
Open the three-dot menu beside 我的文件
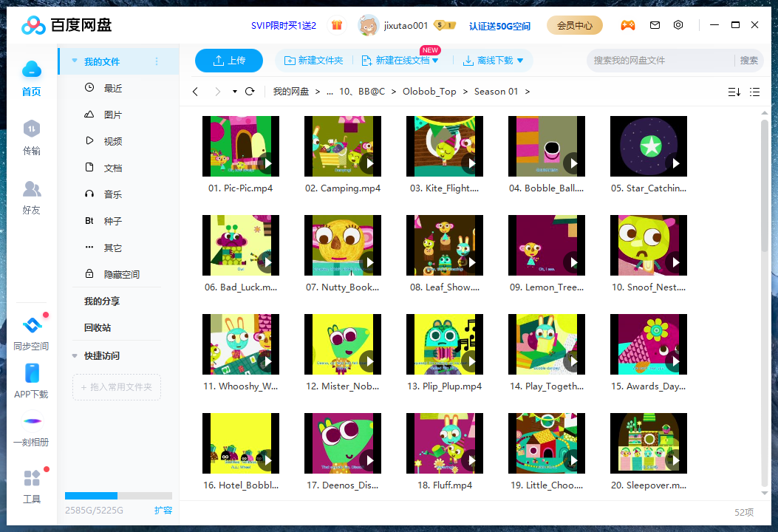157,61
